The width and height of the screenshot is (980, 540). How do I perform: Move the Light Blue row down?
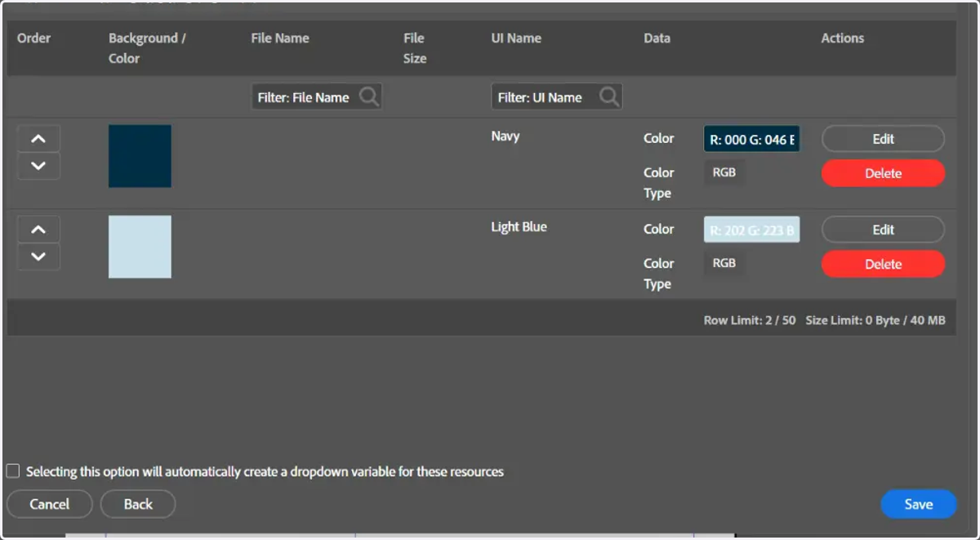tap(38, 257)
